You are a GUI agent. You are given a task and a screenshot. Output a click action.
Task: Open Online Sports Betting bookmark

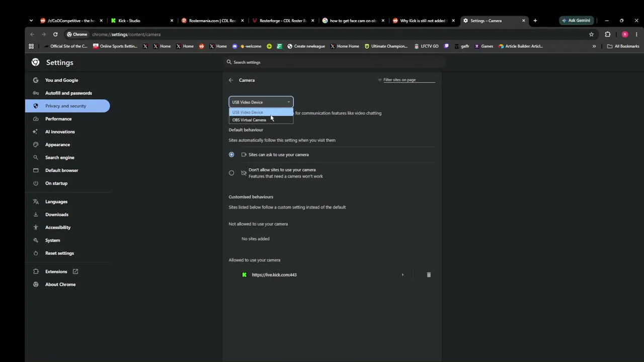click(x=115, y=46)
